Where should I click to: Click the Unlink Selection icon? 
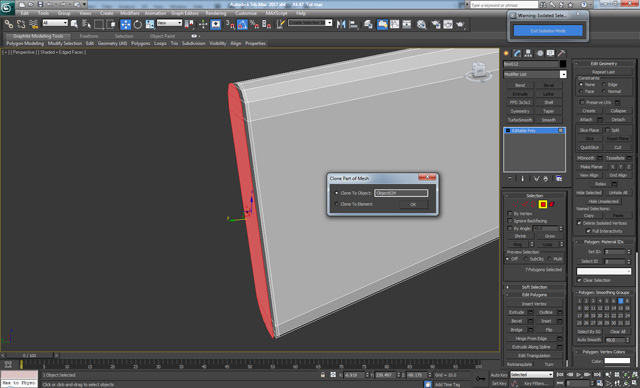point(21,24)
